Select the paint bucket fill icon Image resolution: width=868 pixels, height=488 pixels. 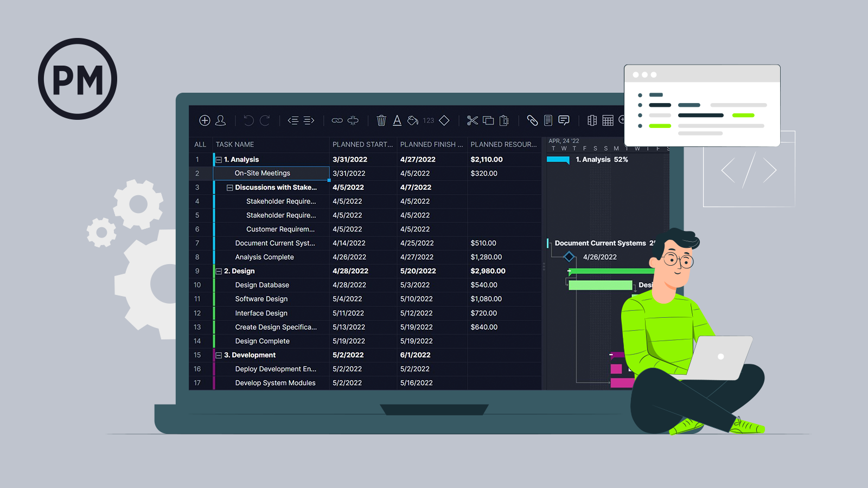[413, 120]
